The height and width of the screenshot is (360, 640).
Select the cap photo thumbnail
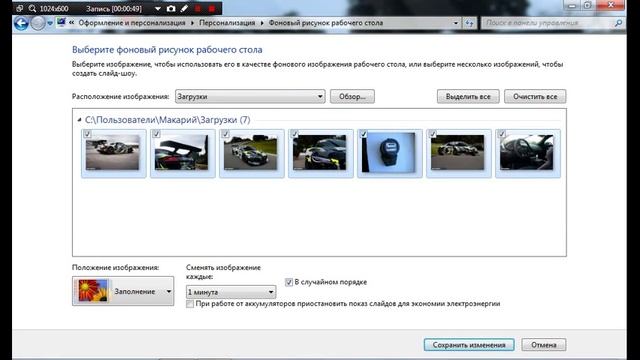pyautogui.click(x=389, y=152)
